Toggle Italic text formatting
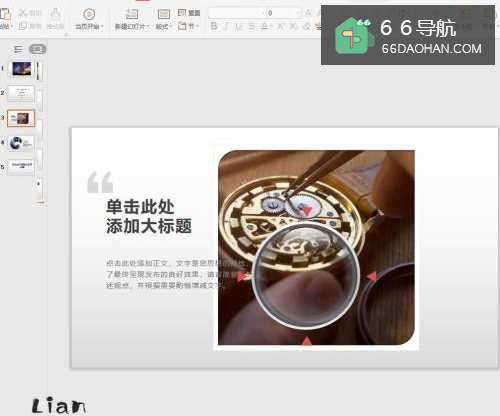The height and width of the screenshot is (416, 500). (227, 26)
